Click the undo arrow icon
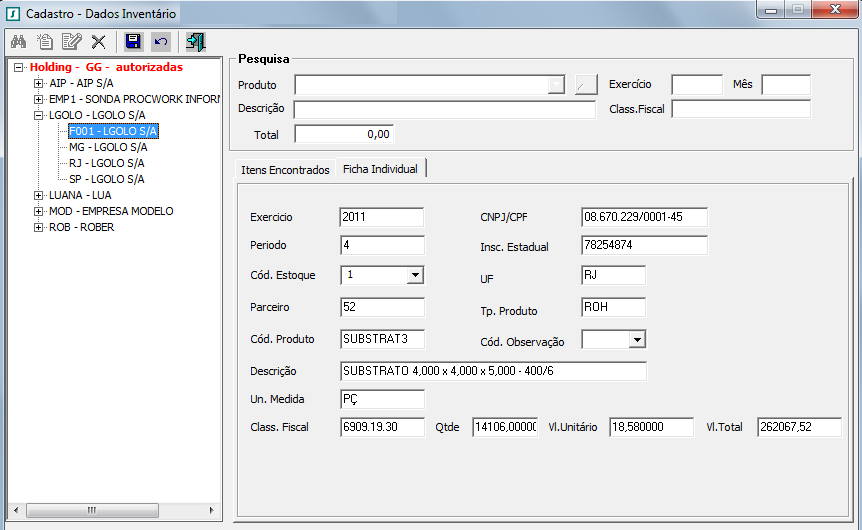The height and width of the screenshot is (530, 862). (161, 42)
